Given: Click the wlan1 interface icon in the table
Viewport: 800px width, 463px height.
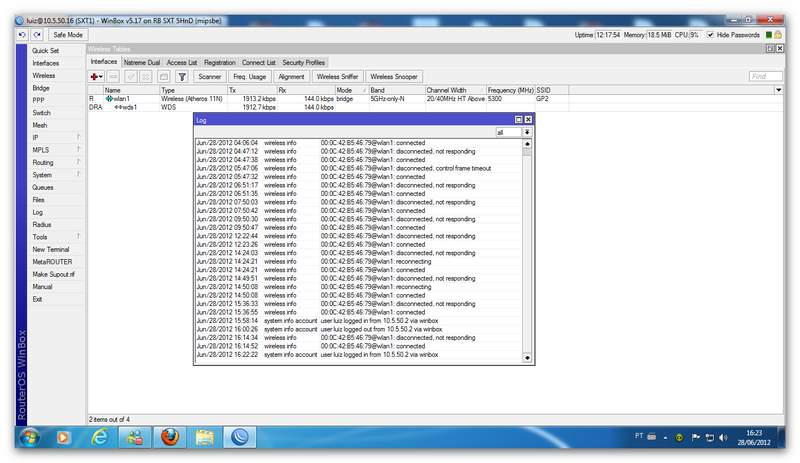Looking at the screenshot, I should 109,99.
